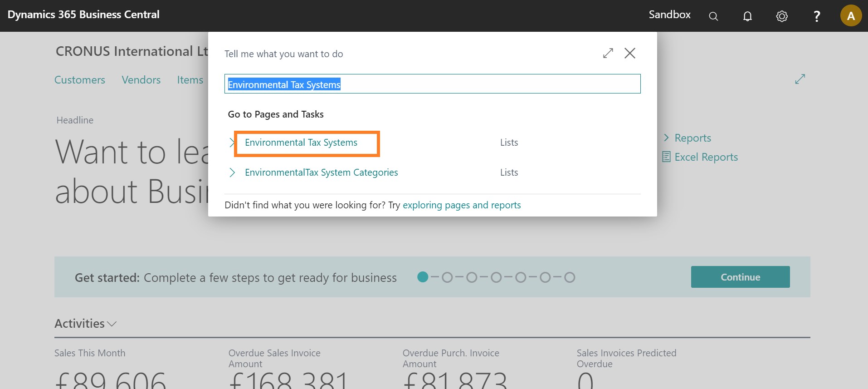Open the user account avatar
The width and height of the screenshot is (868, 389).
[851, 16]
